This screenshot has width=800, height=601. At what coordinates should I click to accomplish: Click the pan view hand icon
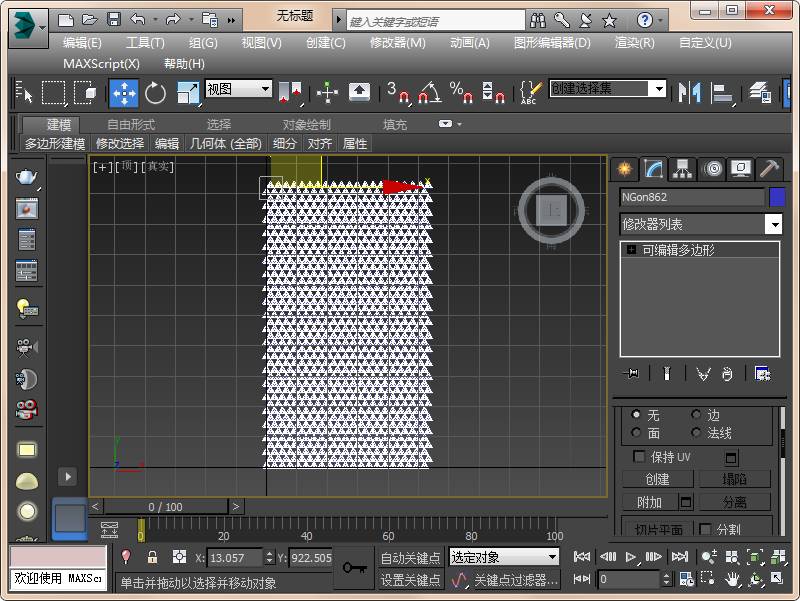732,579
